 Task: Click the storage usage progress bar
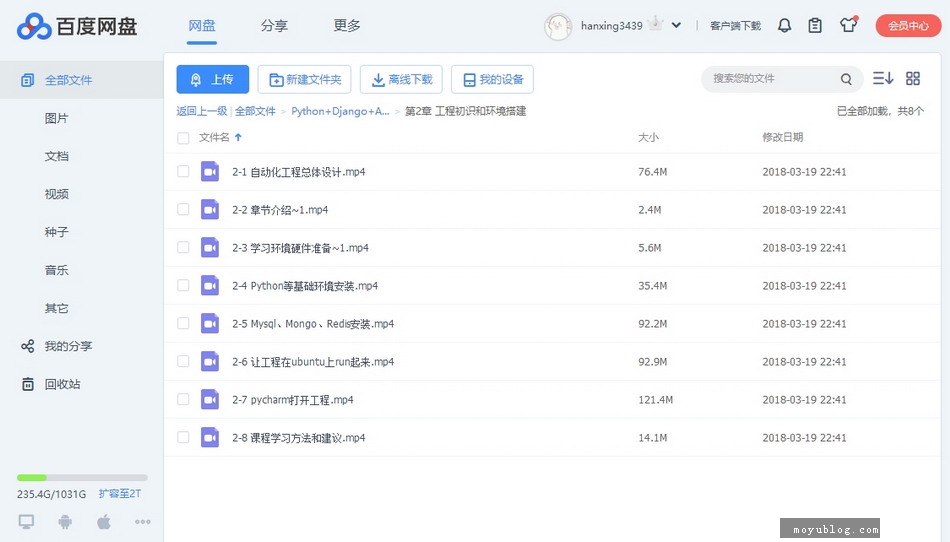[82, 478]
